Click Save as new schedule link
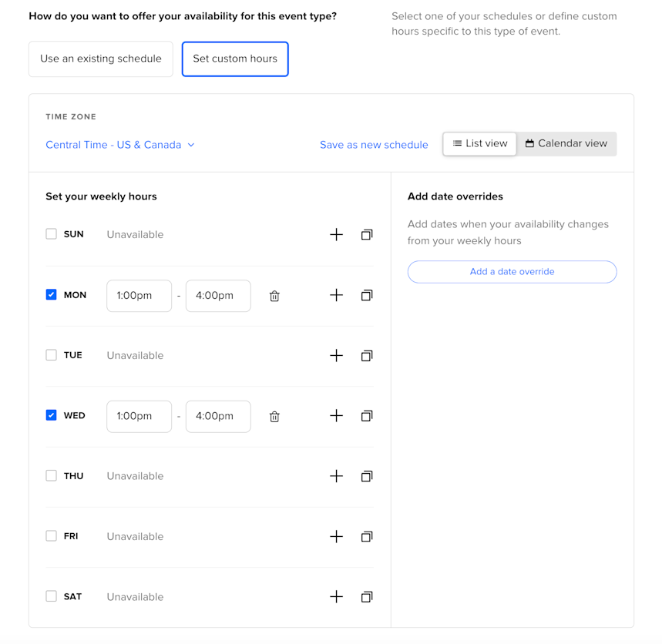 pos(374,145)
